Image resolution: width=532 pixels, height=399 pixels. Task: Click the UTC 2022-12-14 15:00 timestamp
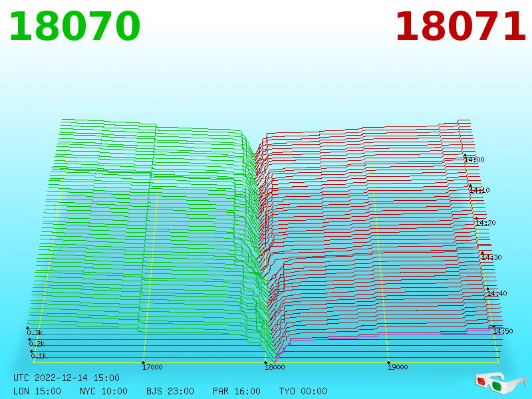(66, 378)
